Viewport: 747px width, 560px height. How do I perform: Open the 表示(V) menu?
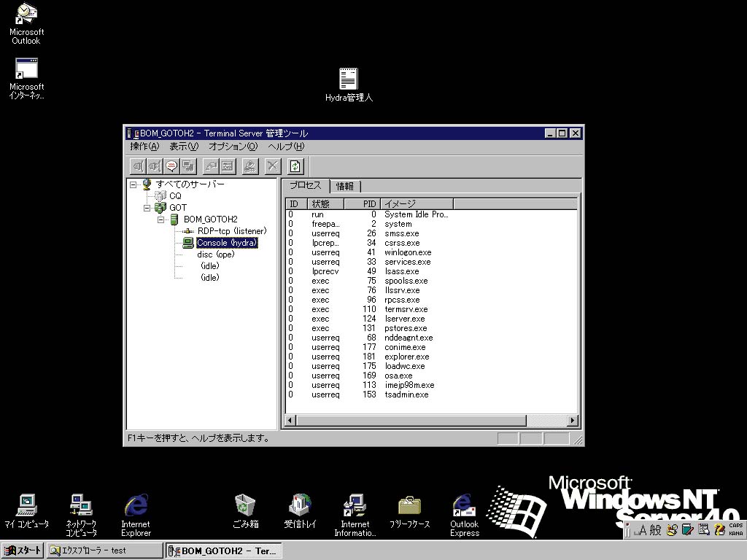pyautogui.click(x=184, y=146)
